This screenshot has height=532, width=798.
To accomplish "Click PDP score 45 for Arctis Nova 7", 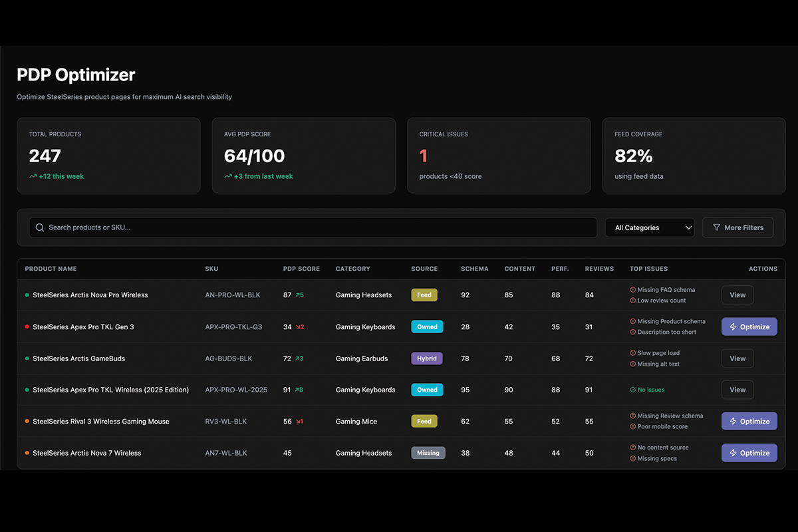I will pos(287,453).
